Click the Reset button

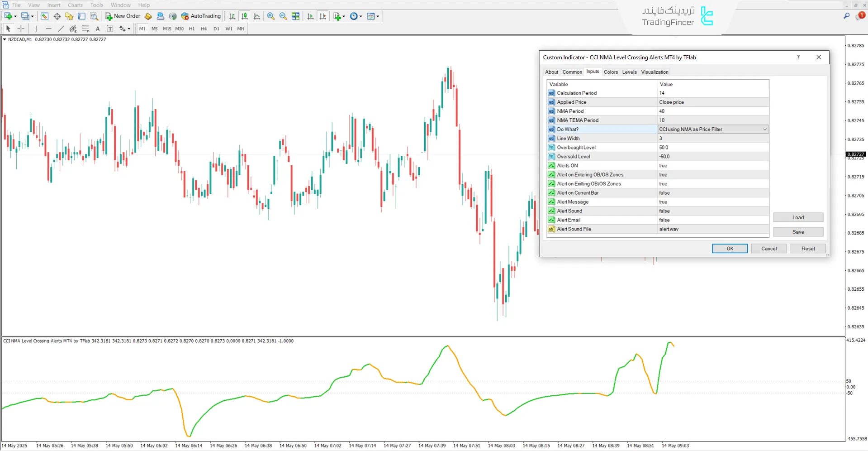pos(808,249)
